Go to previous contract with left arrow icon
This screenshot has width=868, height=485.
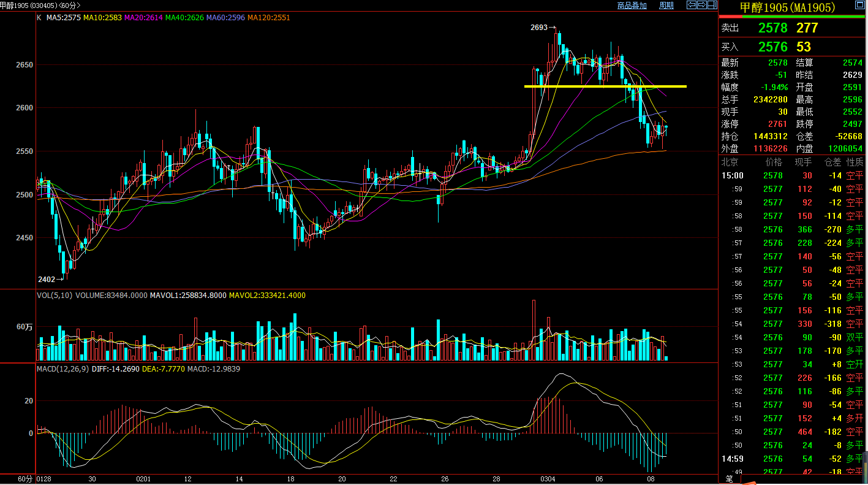click(x=692, y=5)
